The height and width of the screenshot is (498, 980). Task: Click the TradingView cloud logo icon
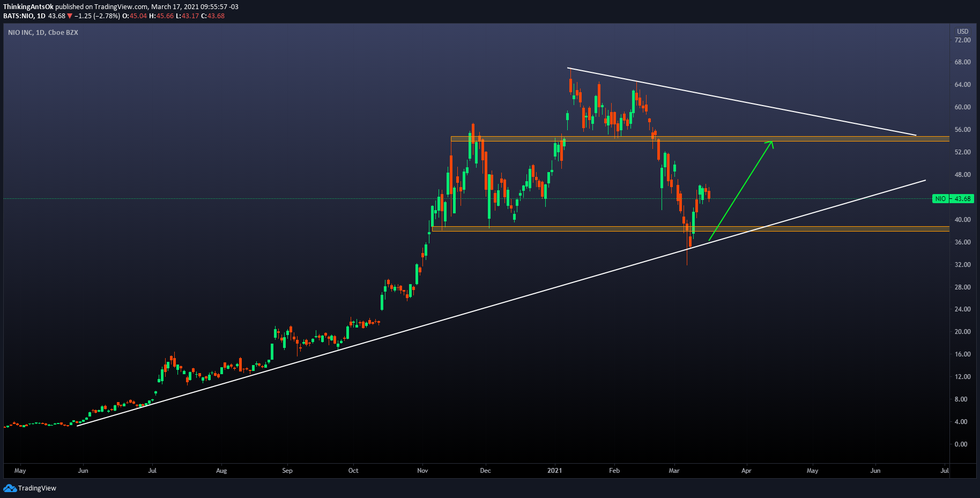[10, 488]
